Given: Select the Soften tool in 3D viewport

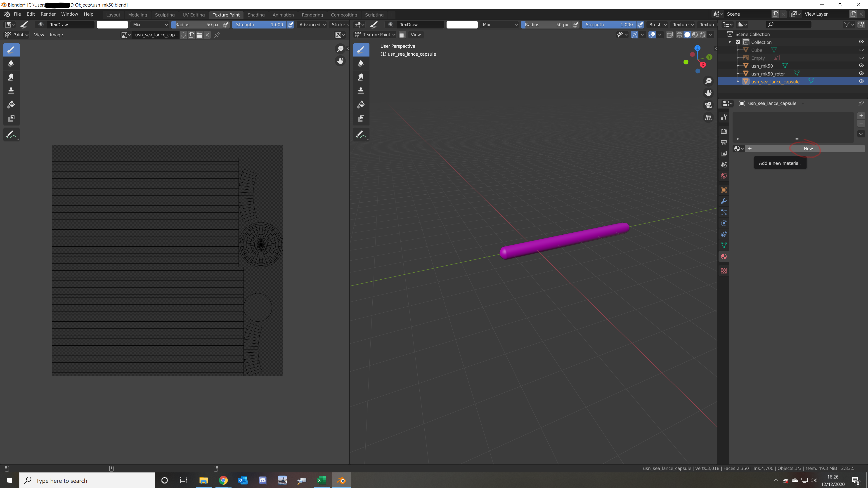Looking at the screenshot, I should (361, 63).
